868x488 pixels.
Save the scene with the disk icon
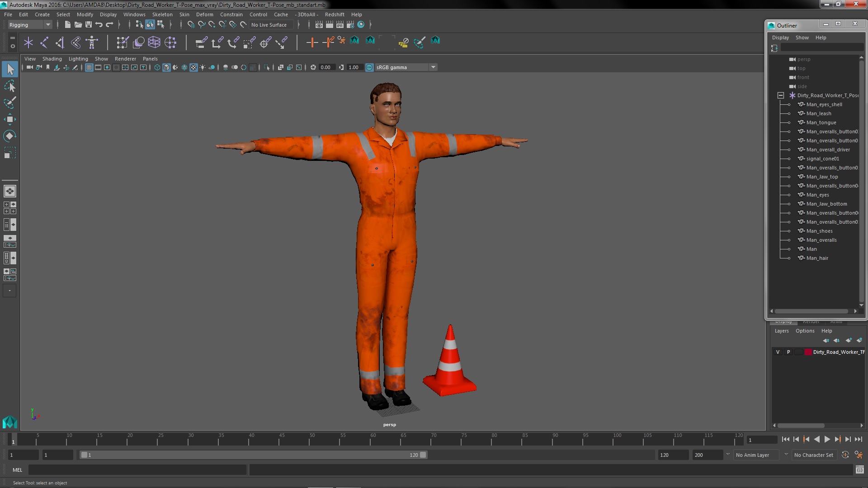[x=89, y=25]
